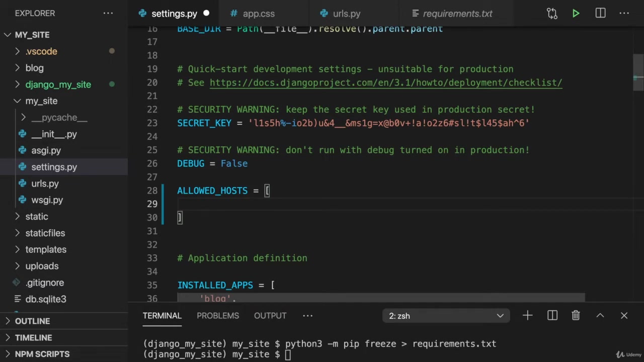Close the terminal panel
This screenshot has height=362, width=644.
624,316
